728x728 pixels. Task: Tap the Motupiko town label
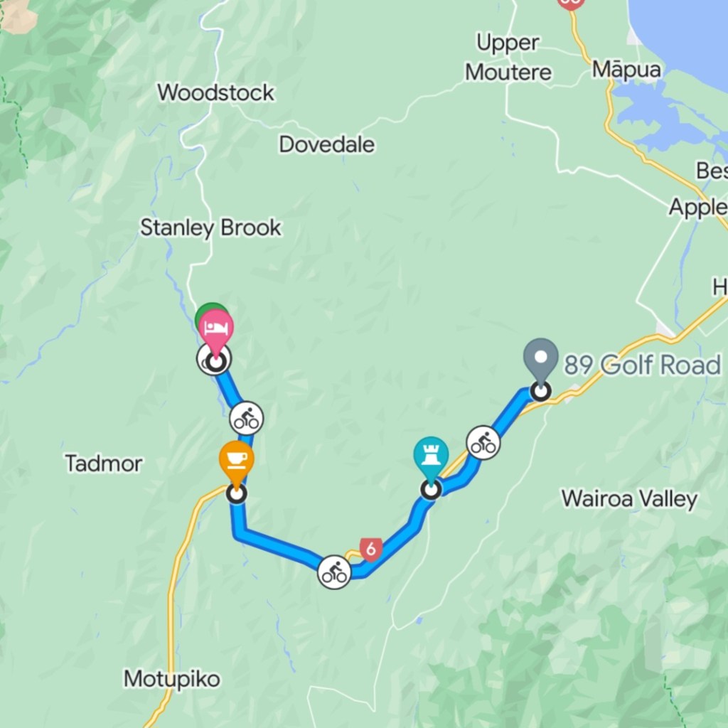(x=172, y=679)
